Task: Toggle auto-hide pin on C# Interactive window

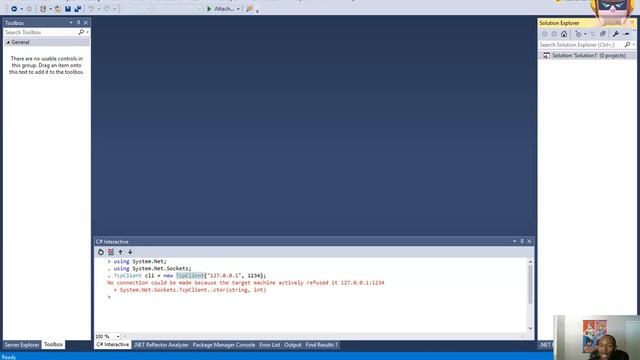Action: (x=522, y=242)
